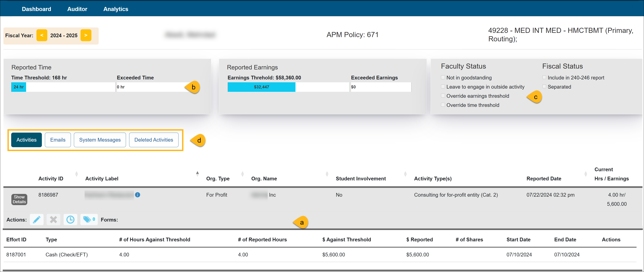This screenshot has height=272, width=644.
Task: Open the Deleted Activities tab
Action: coord(154,140)
